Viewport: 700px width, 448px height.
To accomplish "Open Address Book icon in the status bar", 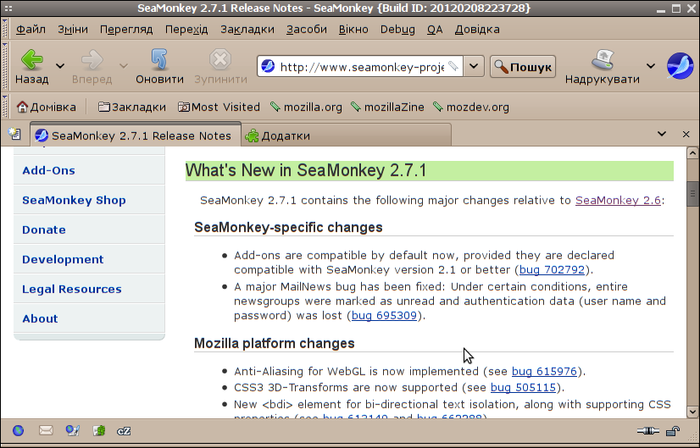I will 99,431.
